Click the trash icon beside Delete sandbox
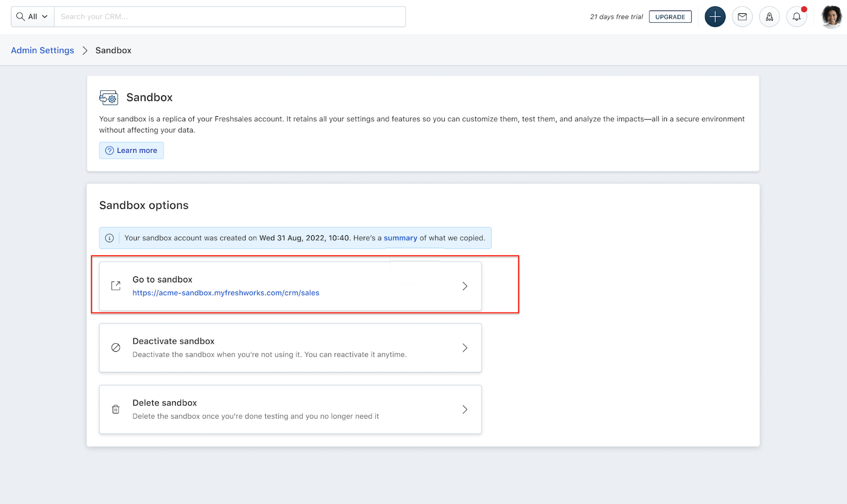The width and height of the screenshot is (847, 504). [115, 409]
